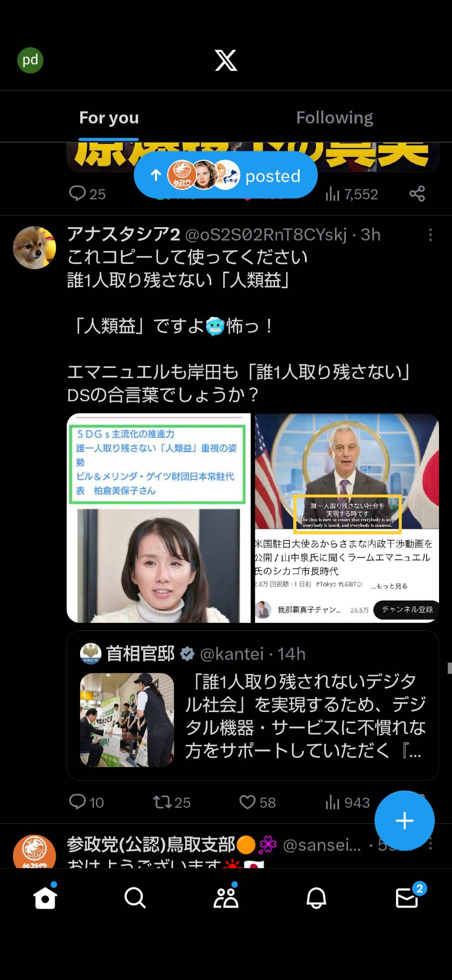
Task: Reply to アナスタシア2 post with 10 comments
Action: 86,802
